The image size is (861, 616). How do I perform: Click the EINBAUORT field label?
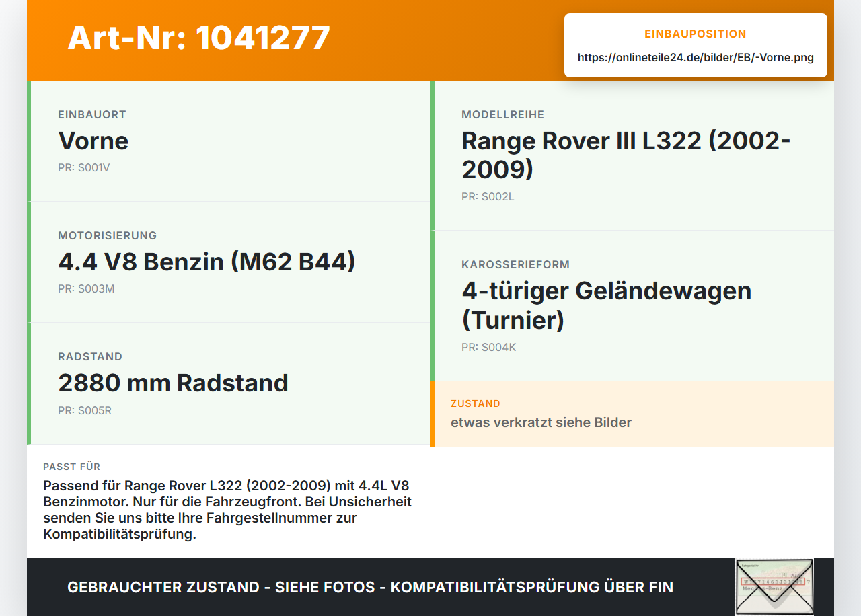pyautogui.click(x=92, y=115)
